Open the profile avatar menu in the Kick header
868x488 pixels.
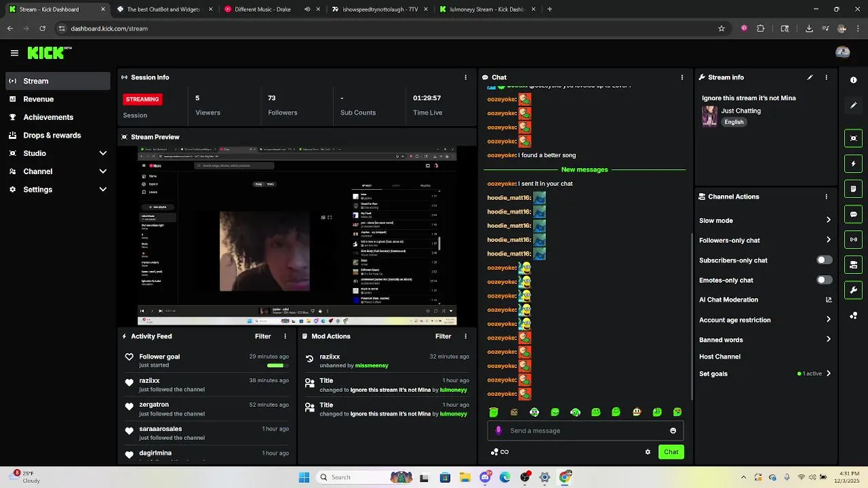[x=843, y=52]
